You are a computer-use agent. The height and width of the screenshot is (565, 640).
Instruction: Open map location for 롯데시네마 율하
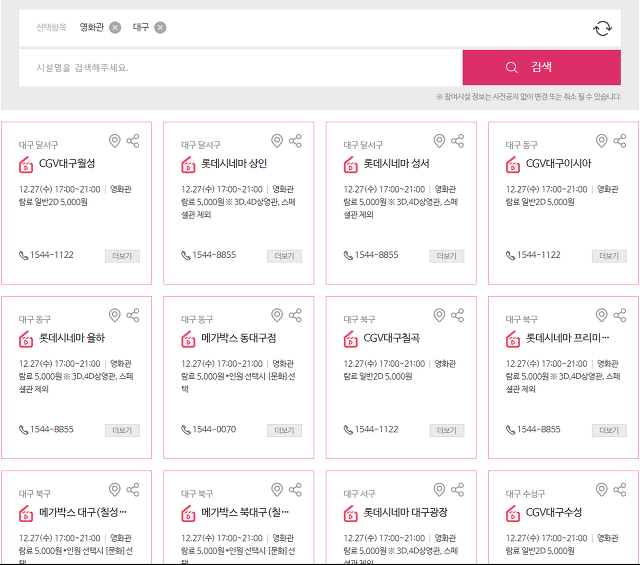point(115,315)
